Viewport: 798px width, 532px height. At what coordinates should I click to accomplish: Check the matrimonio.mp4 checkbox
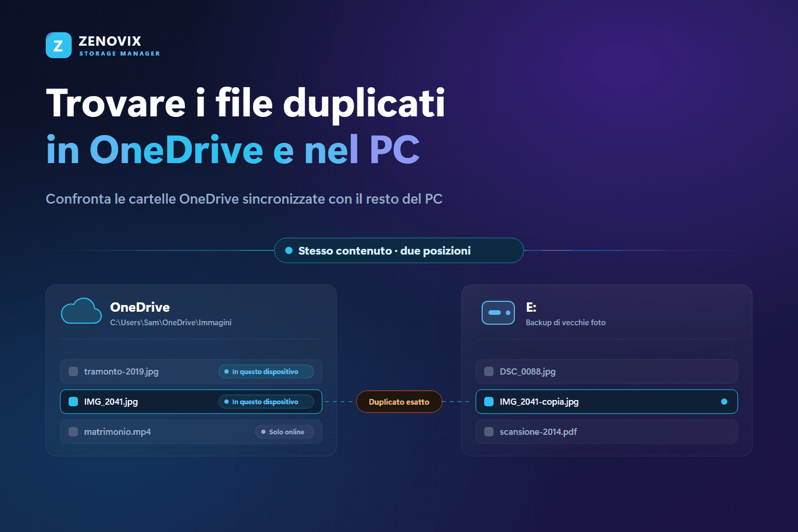point(73,432)
